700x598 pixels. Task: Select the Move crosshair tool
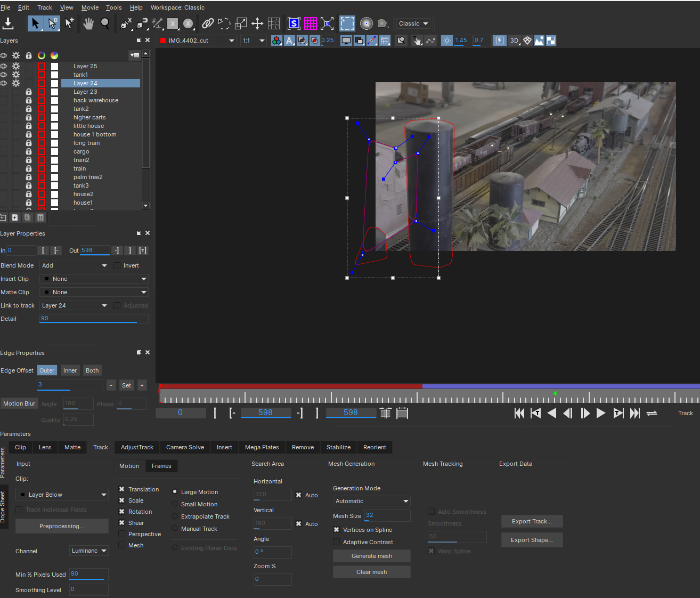tap(257, 23)
